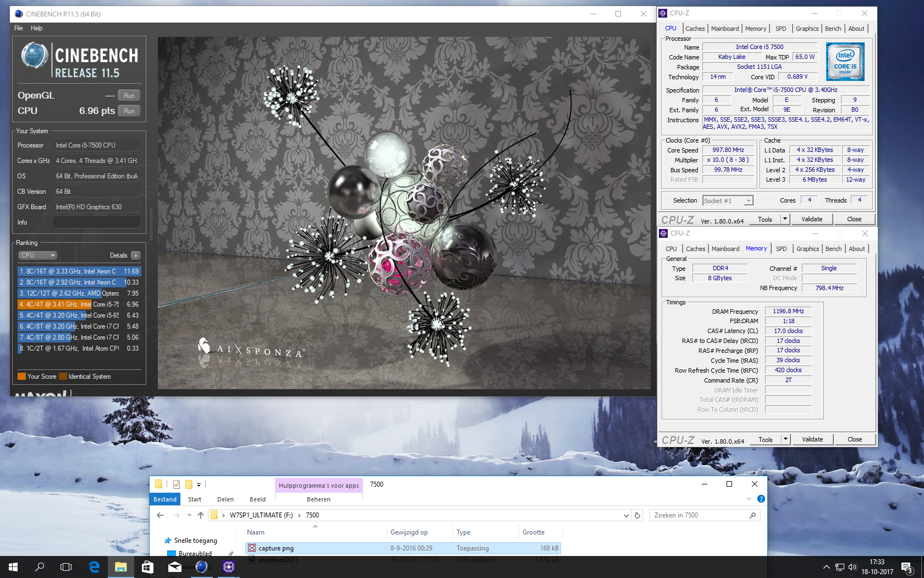This screenshot has width=924, height=578.
Task: Click the Info input field in Cinebench
Action: [x=96, y=222]
